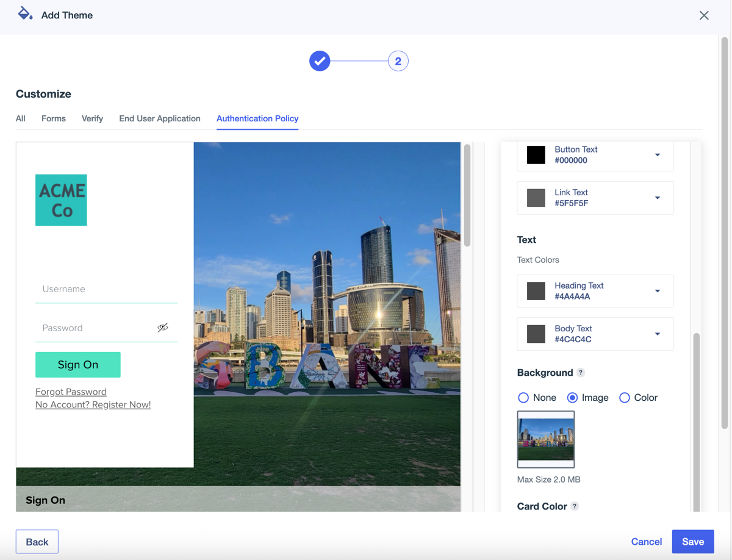This screenshot has width=732, height=560.
Task: Switch to the End User Application tab
Action: [160, 118]
